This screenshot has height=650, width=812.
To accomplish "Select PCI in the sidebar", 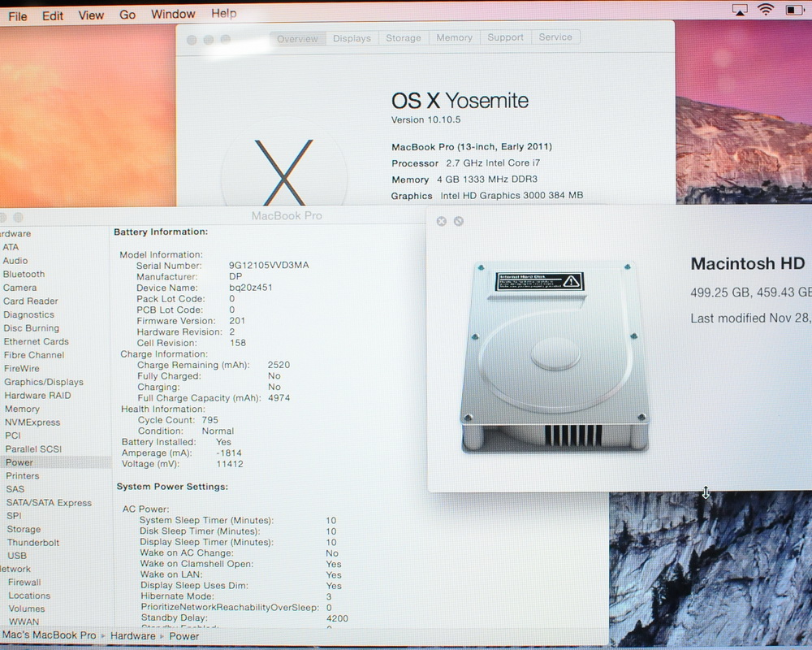I will click(x=13, y=435).
